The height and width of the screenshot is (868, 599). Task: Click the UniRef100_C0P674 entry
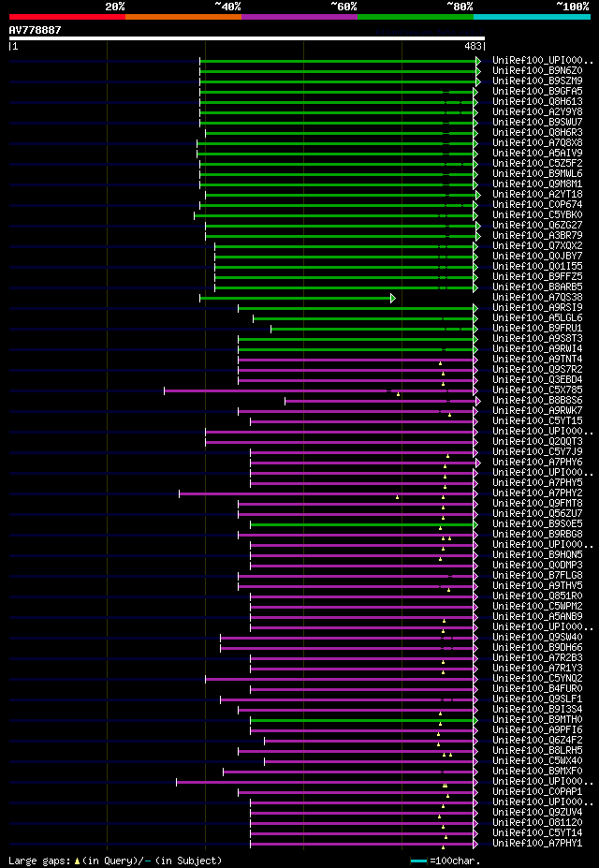(x=537, y=205)
